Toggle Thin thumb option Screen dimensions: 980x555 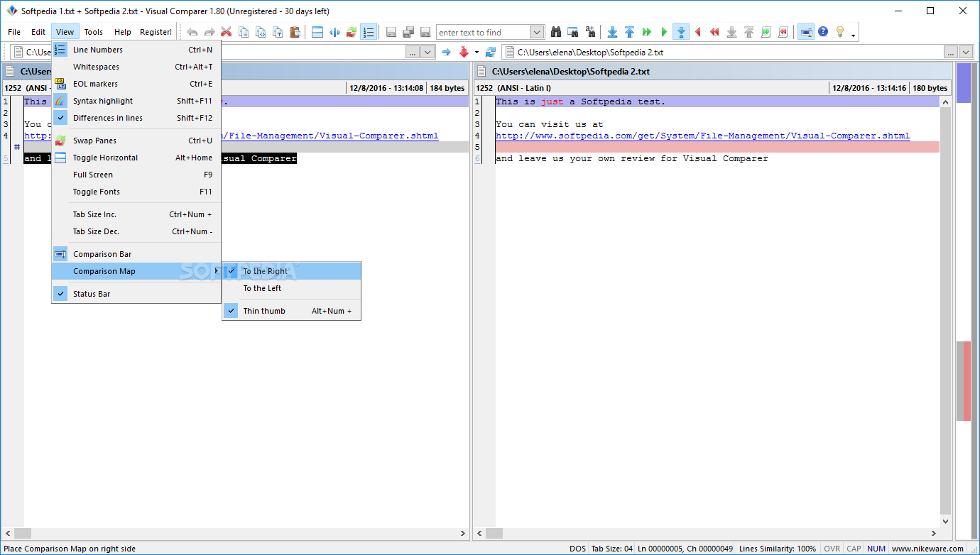pyautogui.click(x=292, y=311)
